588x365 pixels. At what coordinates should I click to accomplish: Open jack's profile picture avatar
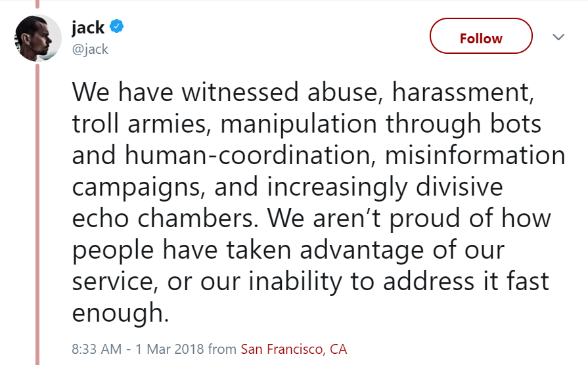[x=38, y=38]
